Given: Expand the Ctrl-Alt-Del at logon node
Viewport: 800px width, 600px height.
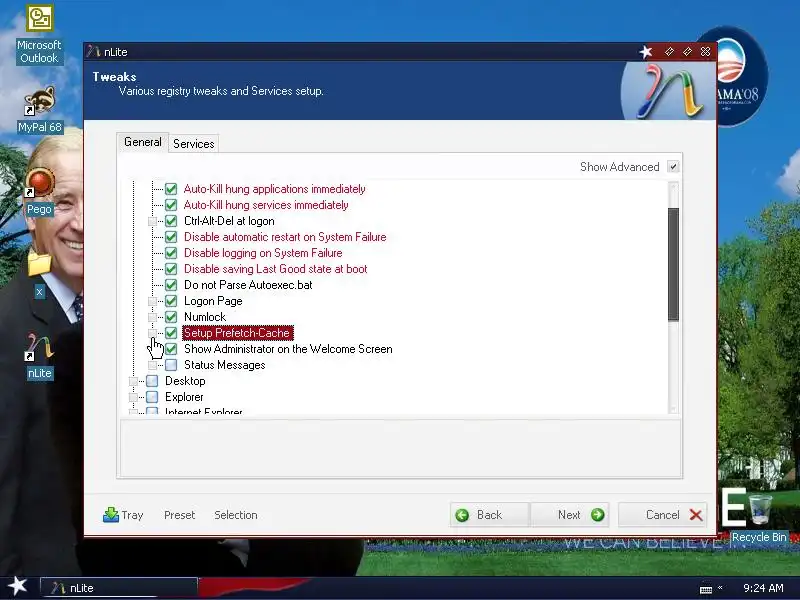Looking at the screenshot, I should pyautogui.click(x=152, y=221).
